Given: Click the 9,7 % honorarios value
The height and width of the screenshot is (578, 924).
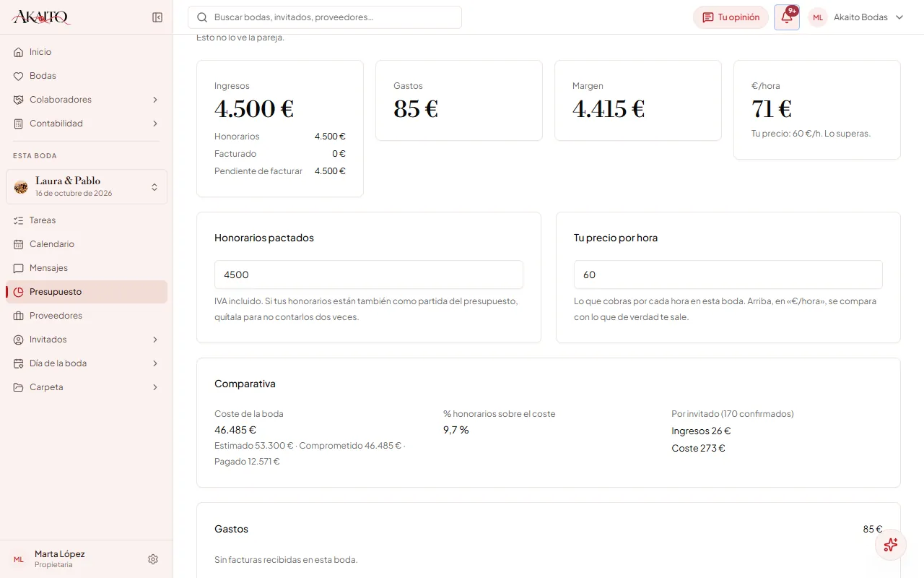Looking at the screenshot, I should tap(456, 430).
